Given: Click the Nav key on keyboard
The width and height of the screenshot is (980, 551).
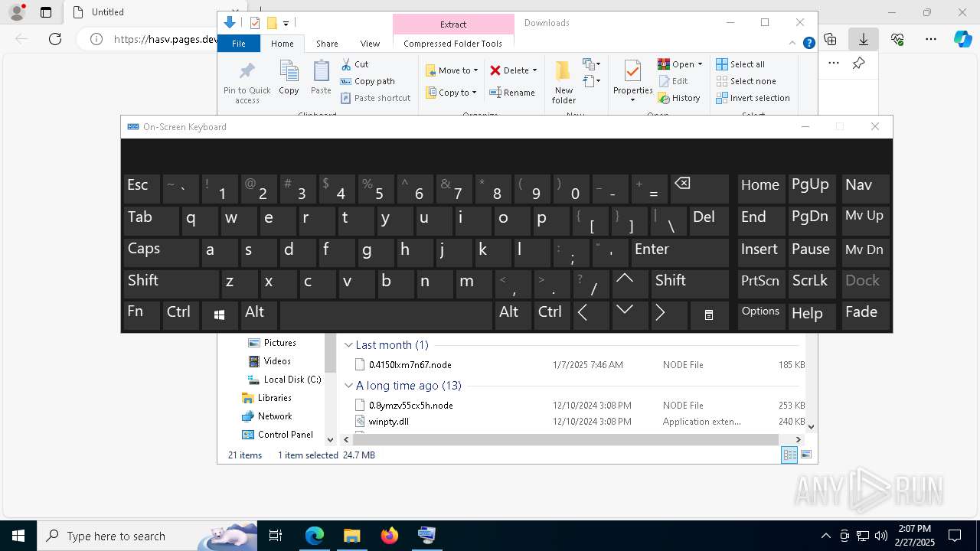Looking at the screenshot, I should pos(866,189).
